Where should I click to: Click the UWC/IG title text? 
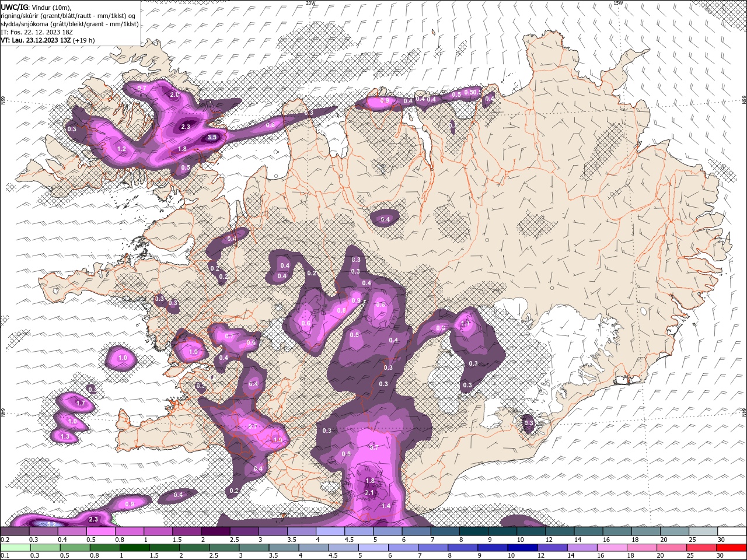click(13, 8)
